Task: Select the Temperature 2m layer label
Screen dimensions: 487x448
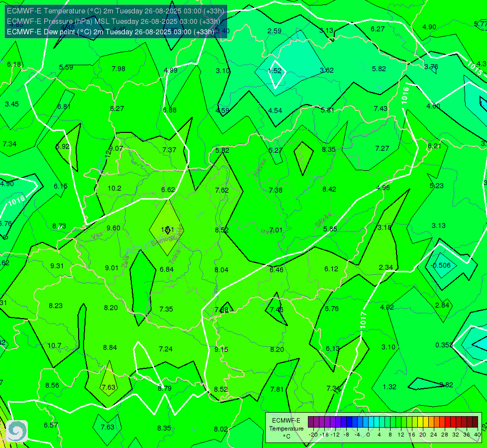Action: (115, 11)
